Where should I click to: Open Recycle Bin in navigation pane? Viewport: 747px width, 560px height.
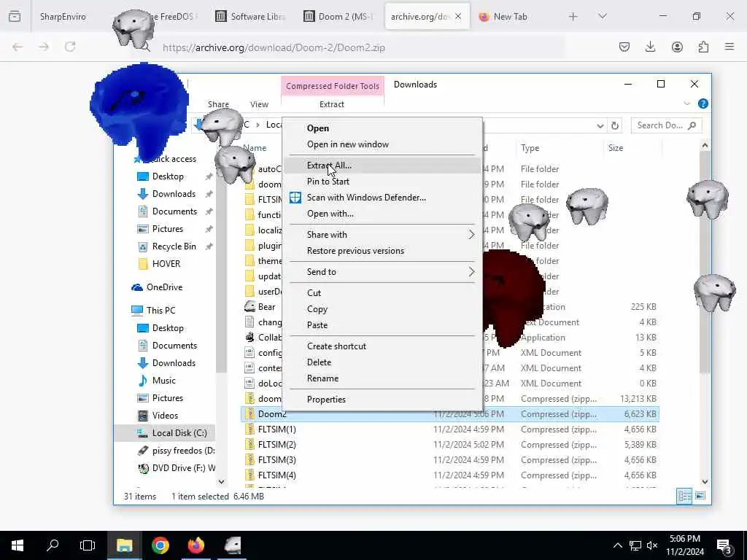pos(174,246)
